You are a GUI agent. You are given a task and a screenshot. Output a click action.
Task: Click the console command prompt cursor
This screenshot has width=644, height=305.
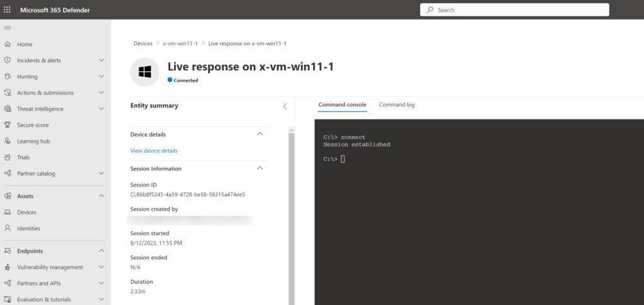click(343, 159)
